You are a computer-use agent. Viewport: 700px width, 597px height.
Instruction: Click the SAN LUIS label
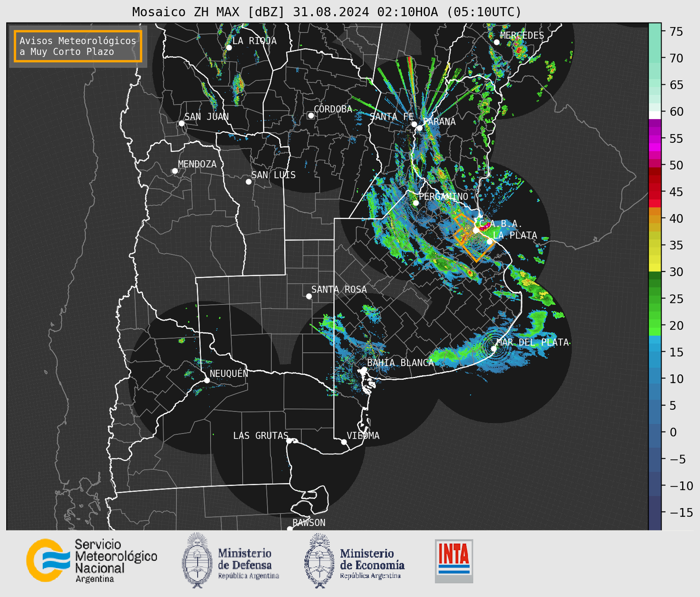click(274, 175)
